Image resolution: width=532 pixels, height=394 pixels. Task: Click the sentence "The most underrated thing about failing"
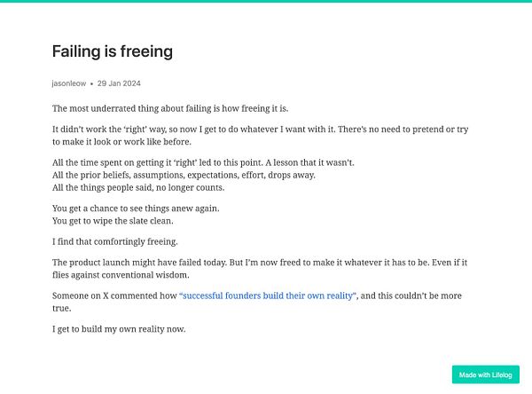170,108
